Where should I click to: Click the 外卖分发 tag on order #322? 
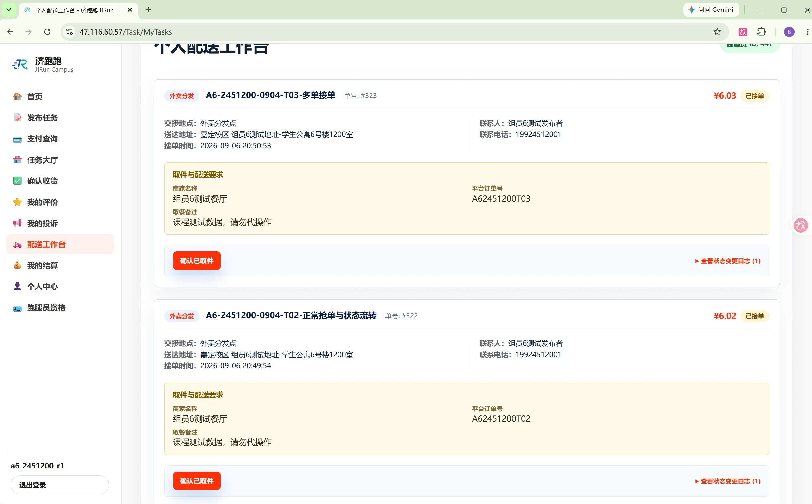click(181, 316)
